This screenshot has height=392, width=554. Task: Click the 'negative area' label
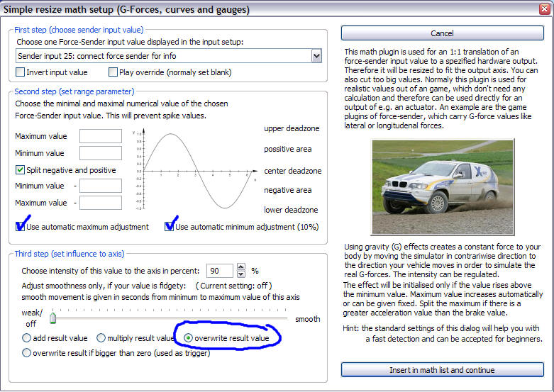287,190
